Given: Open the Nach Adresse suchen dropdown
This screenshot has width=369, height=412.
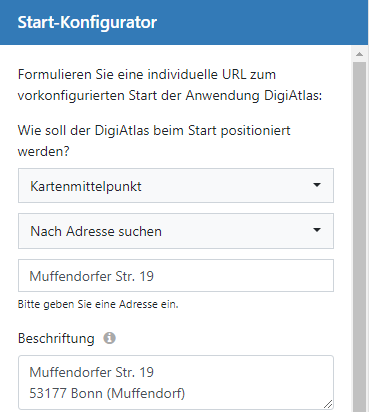Looking at the screenshot, I should (176, 231).
